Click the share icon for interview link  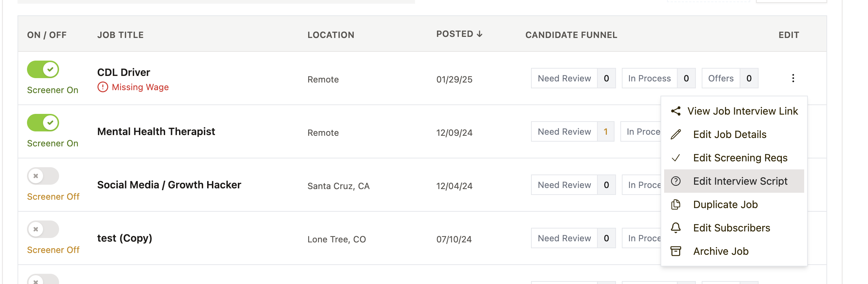pyautogui.click(x=676, y=111)
